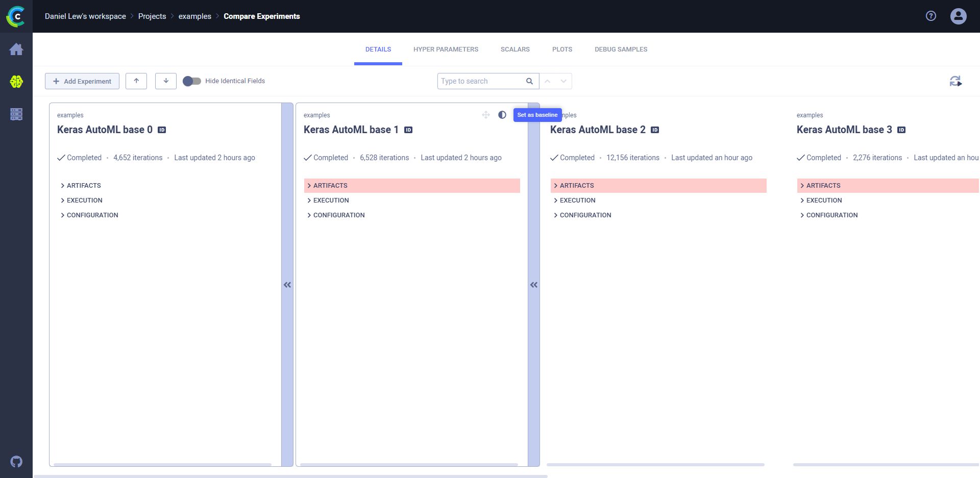This screenshot has width=980, height=478.
Task: Click the auto-refresh icon
Action: pos(955,81)
